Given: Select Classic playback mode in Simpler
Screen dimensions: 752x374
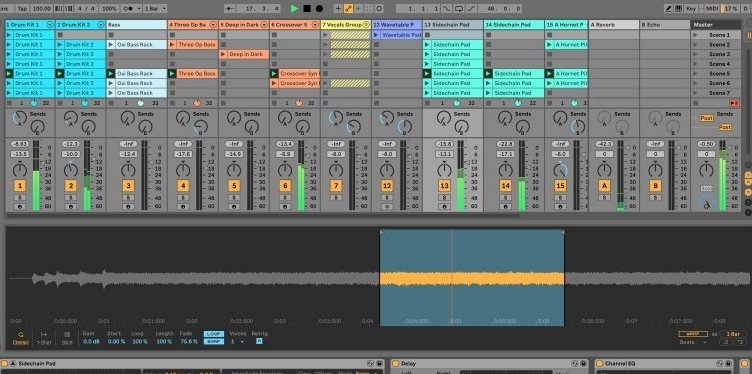Looking at the screenshot, I should [x=20, y=338].
